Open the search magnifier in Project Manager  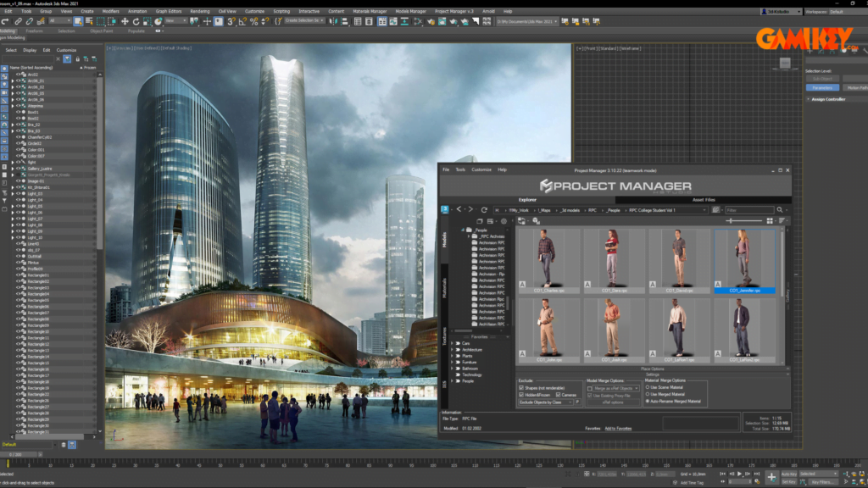pos(780,210)
